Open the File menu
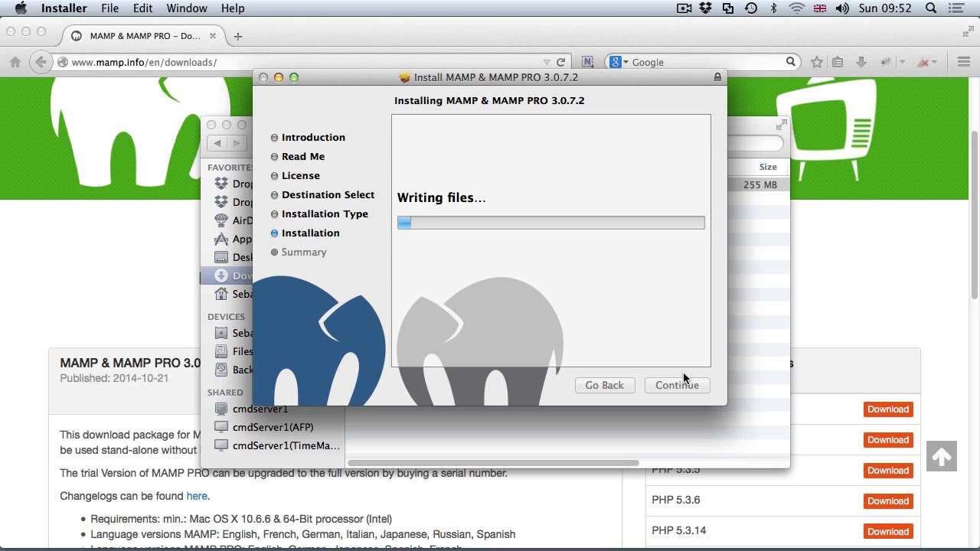The image size is (980, 551). (x=109, y=8)
